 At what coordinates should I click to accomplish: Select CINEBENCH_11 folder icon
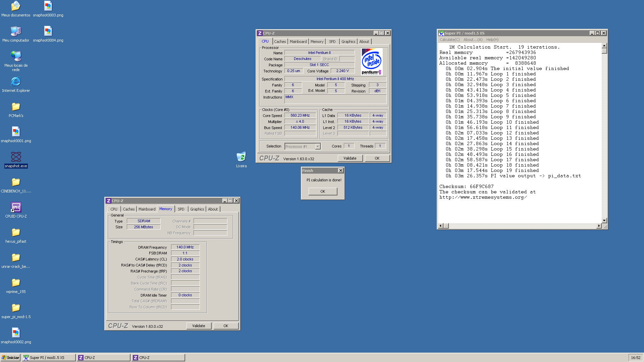click(x=16, y=182)
